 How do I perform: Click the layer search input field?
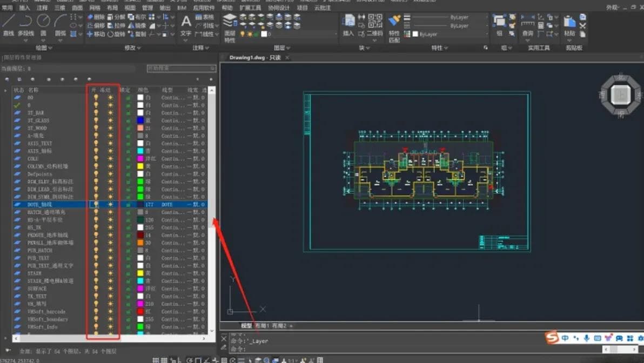point(181,68)
